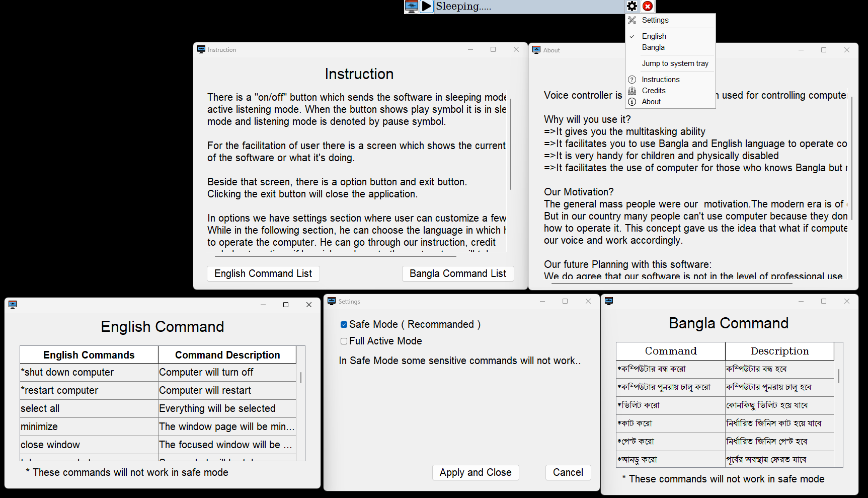The width and height of the screenshot is (868, 498).
Task: Choose Jump to system tray
Action: coord(675,63)
